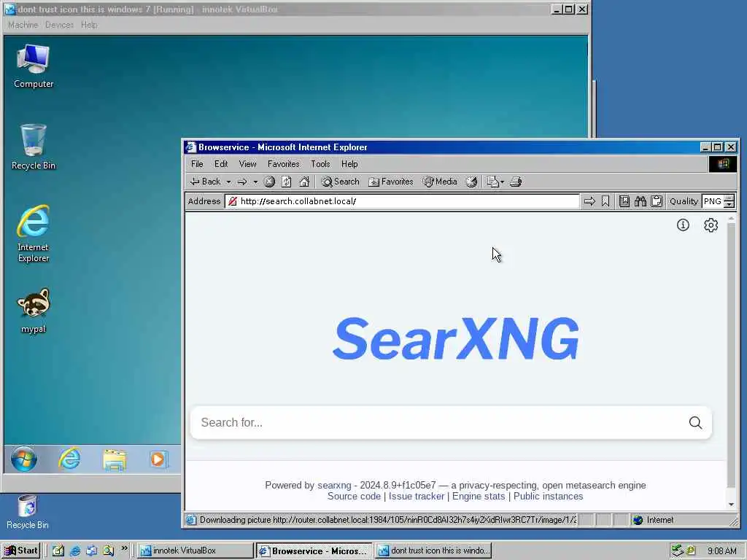Click the Forward arrow button
The image size is (747, 560).
tap(242, 182)
